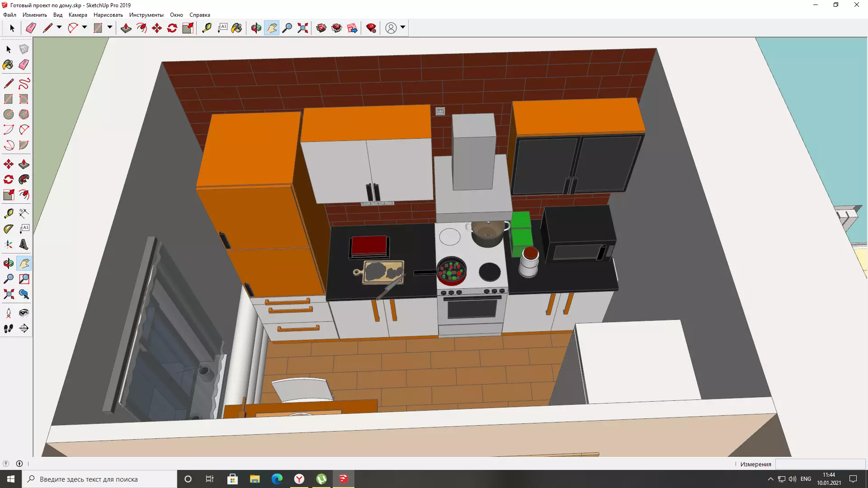The width and height of the screenshot is (868, 488).
Task: Open the Камера menu
Action: click(78, 15)
